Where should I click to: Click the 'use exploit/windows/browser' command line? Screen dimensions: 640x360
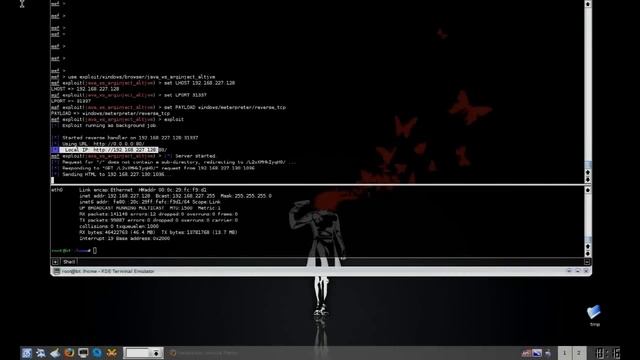tap(133, 77)
